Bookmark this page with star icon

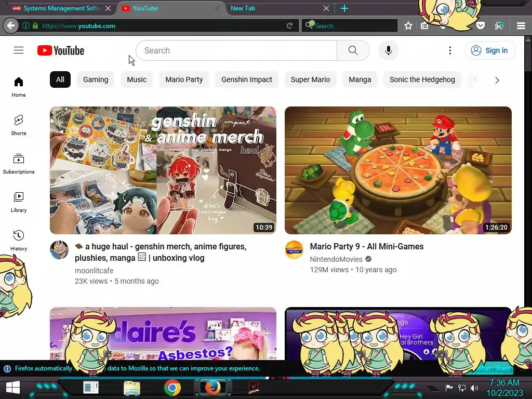[x=408, y=25]
